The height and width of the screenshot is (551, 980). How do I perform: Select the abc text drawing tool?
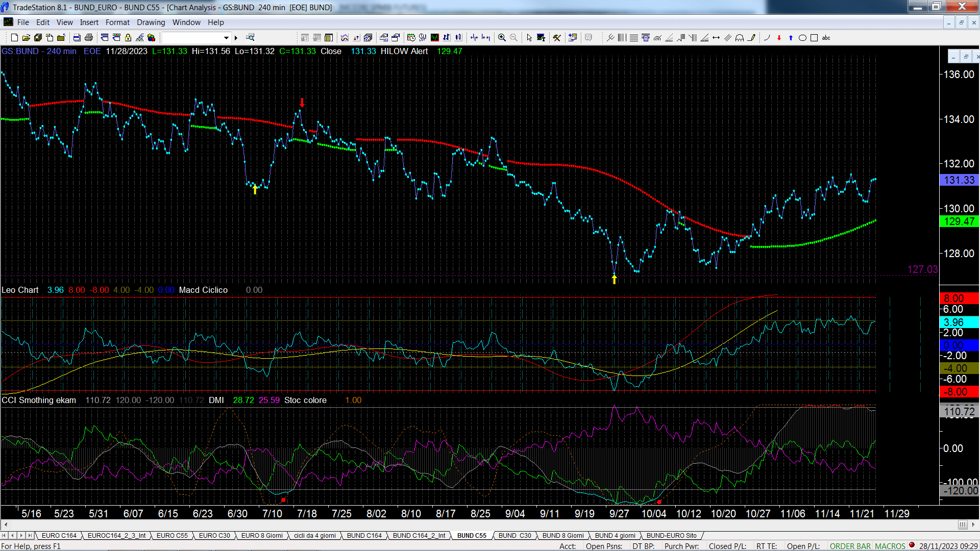pyautogui.click(x=826, y=38)
